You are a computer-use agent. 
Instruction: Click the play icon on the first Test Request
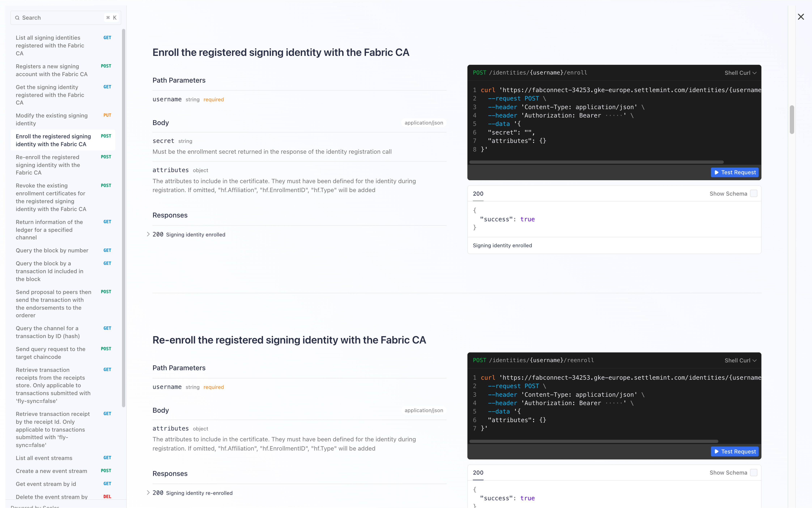[x=717, y=172]
